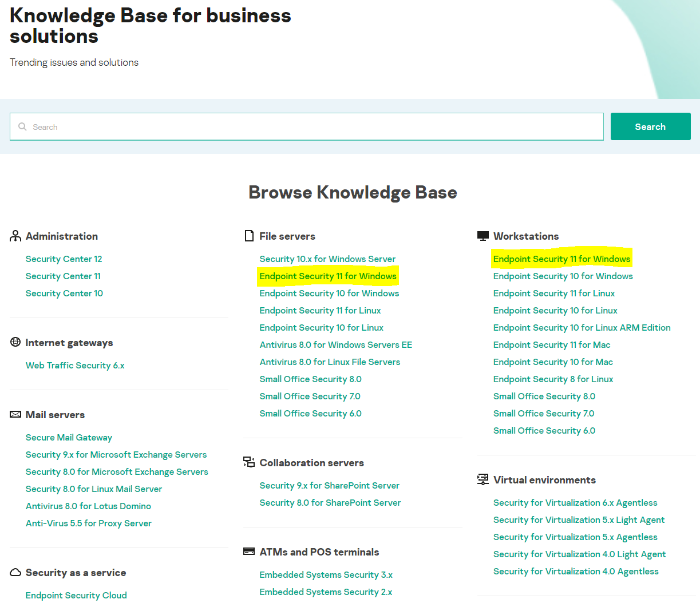Open Security for Virtualization 5.x Light Agent
Screen dimensions: 700x603
click(579, 520)
